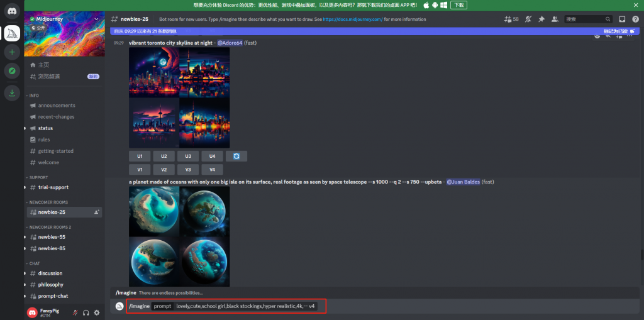Click the U2 upscale button
This screenshot has width=644, height=320.
pos(164,156)
